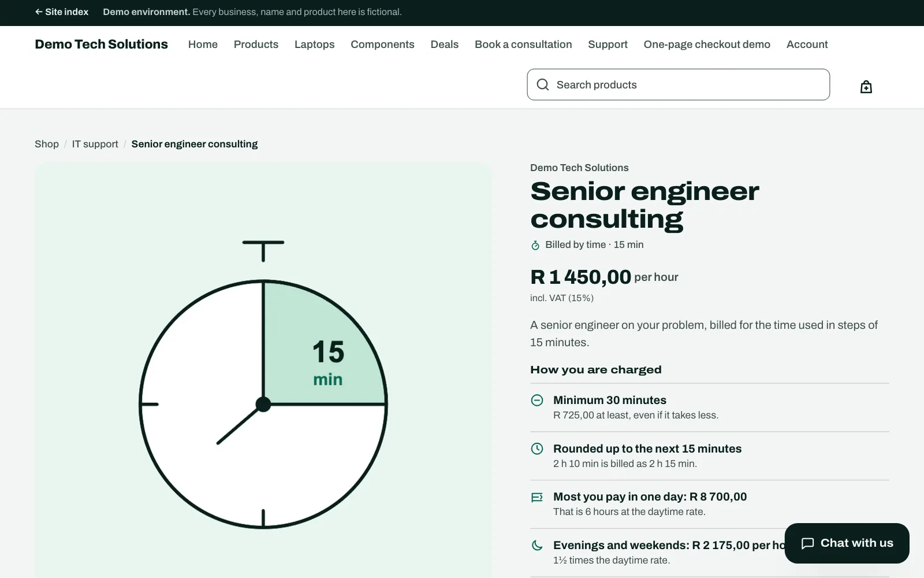The image size is (924, 578).
Task: Open One-page checkout demo
Action: coord(707,45)
